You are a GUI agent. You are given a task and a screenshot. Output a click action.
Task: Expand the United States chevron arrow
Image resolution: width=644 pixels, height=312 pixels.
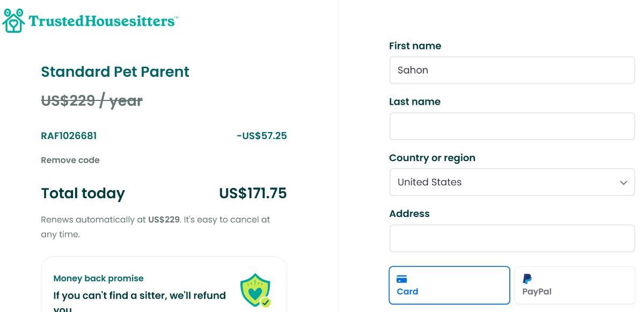coord(623,183)
